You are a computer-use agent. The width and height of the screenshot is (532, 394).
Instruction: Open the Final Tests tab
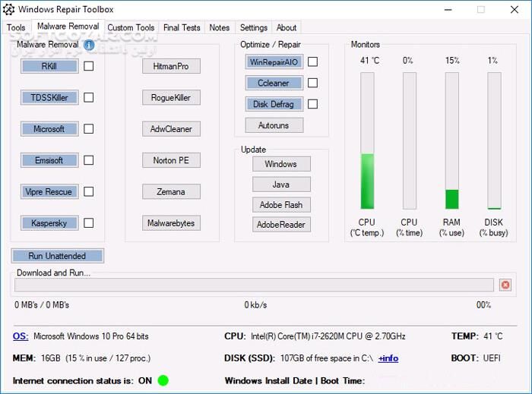(182, 28)
